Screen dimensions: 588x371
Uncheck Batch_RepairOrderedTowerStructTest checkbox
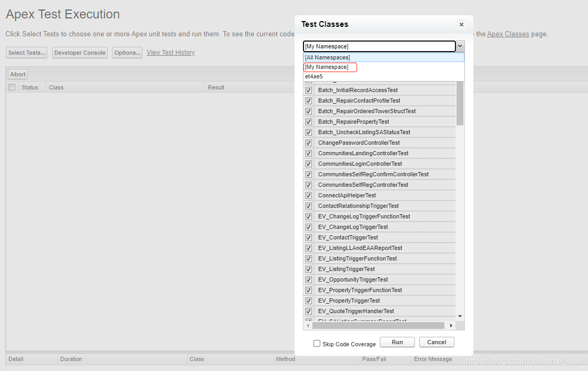(x=308, y=112)
